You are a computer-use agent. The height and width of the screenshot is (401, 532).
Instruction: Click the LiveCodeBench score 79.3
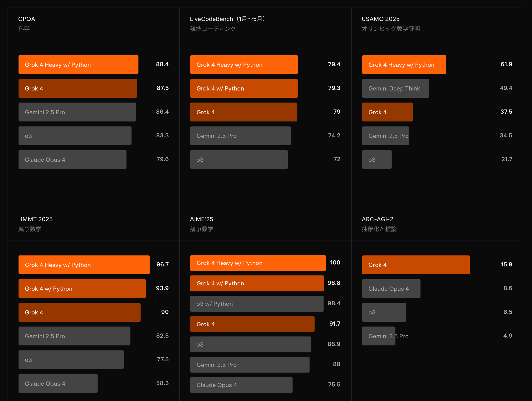[334, 88]
